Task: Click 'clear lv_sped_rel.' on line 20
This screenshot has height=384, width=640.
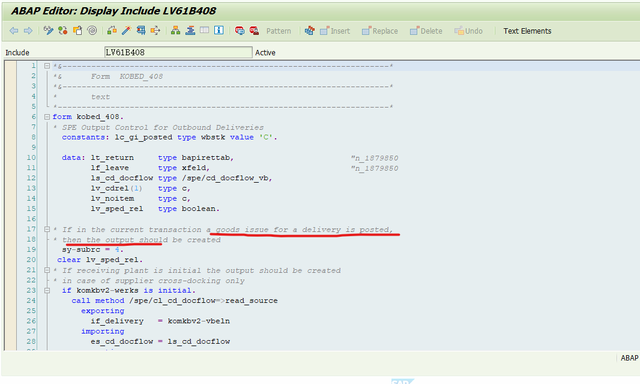Action: pos(100,260)
